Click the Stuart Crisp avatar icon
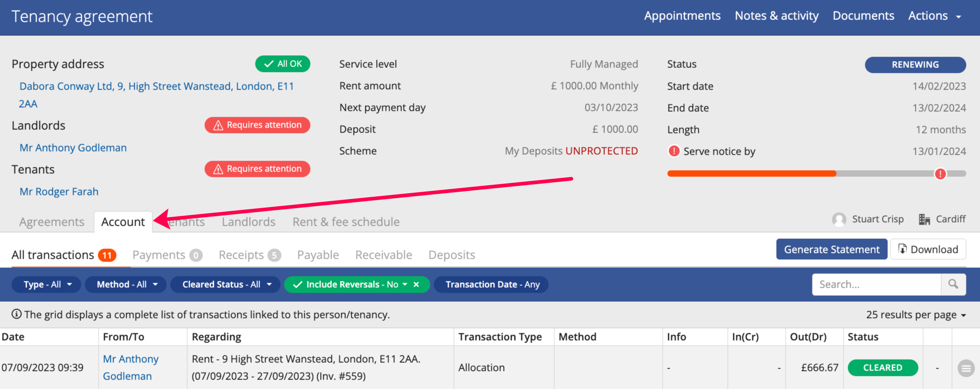This screenshot has height=389, width=980. point(839,219)
